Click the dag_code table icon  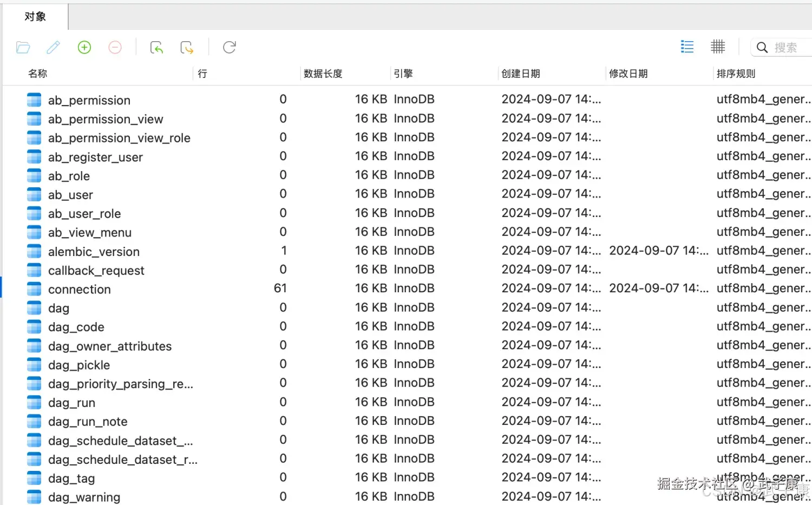34,327
